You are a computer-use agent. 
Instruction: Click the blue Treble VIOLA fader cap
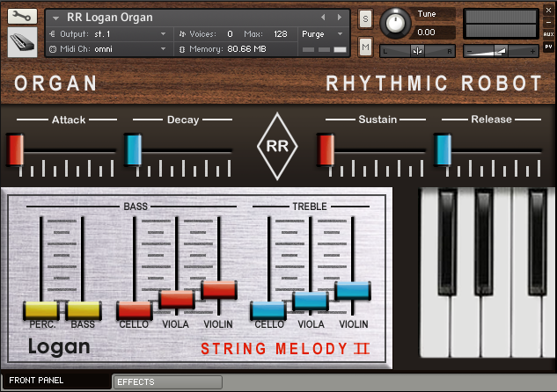click(x=311, y=301)
